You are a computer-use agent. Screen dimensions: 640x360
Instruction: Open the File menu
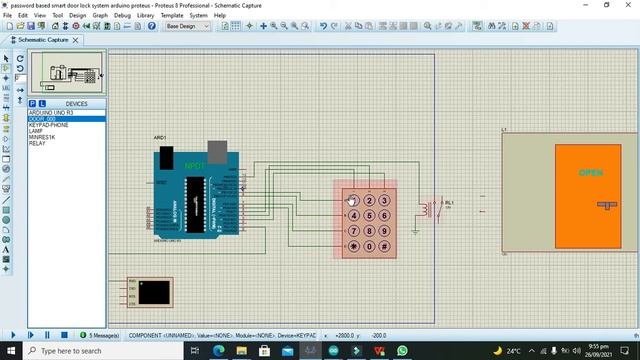[x=7, y=16]
